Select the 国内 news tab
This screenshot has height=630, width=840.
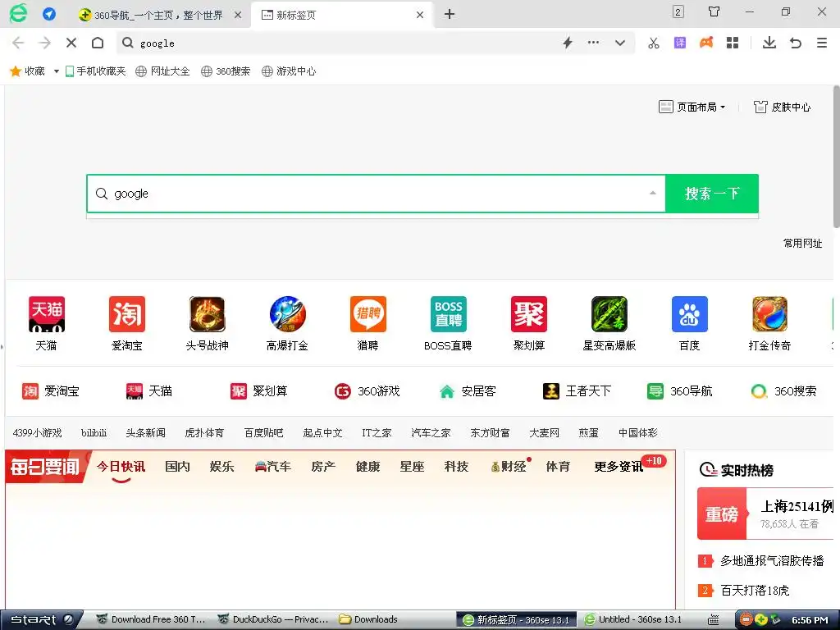pos(177,467)
